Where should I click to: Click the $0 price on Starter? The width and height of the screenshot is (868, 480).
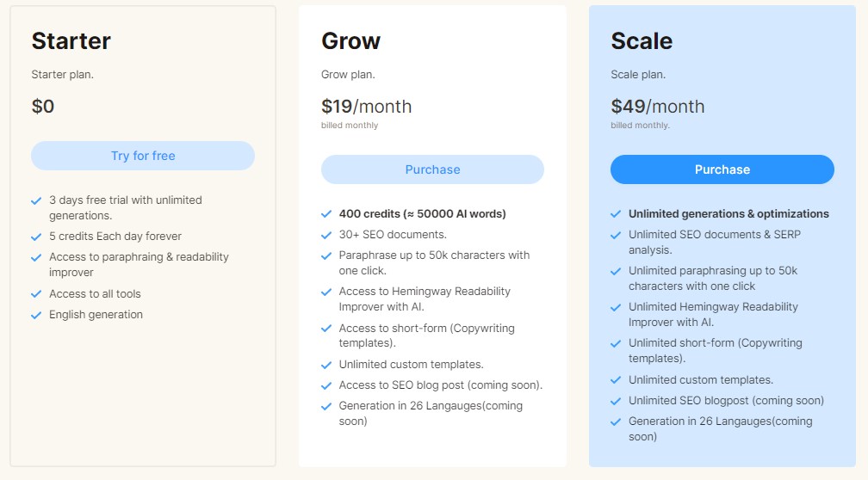pos(43,106)
